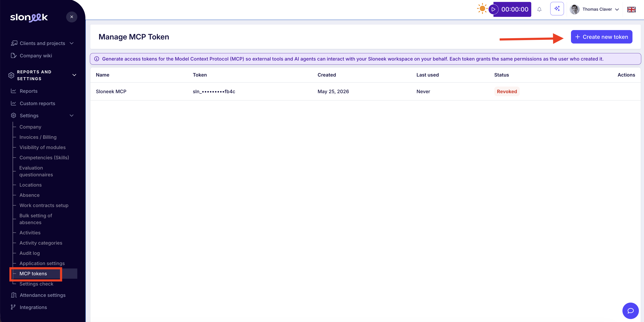Select the Sloneek MCP token name
This screenshot has height=322, width=644.
[x=111, y=91]
